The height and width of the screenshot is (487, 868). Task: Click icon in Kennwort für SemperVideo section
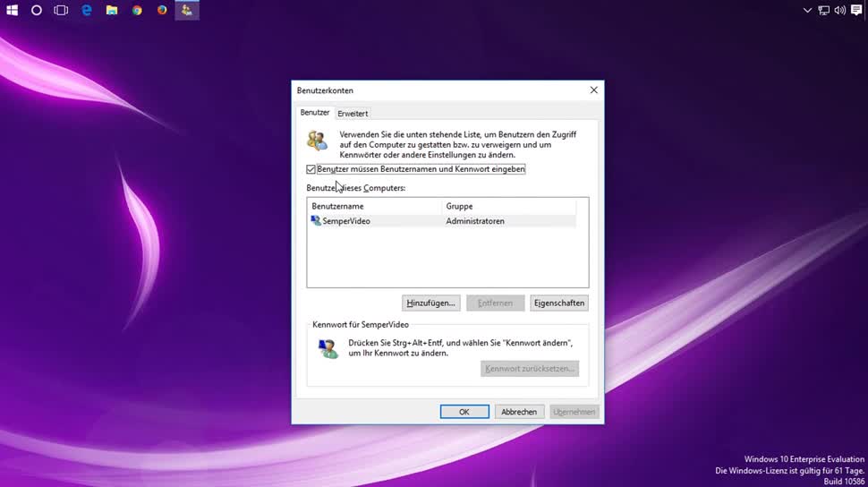pyautogui.click(x=328, y=348)
